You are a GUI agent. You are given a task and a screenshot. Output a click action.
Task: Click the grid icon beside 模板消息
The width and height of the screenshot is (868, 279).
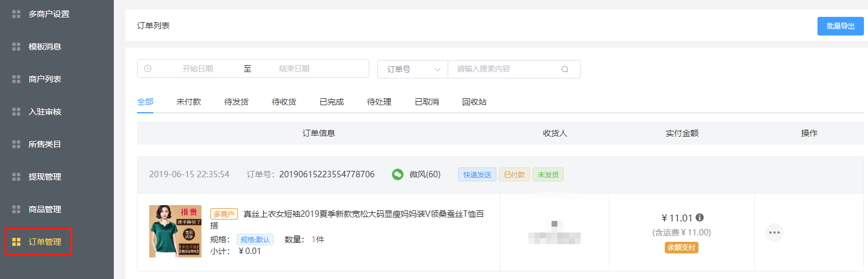pos(16,46)
